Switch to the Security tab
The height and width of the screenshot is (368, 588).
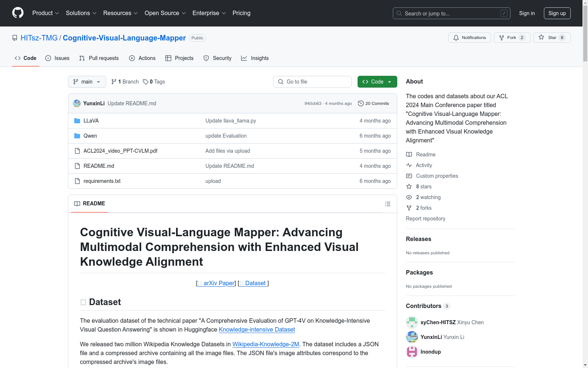(x=218, y=58)
